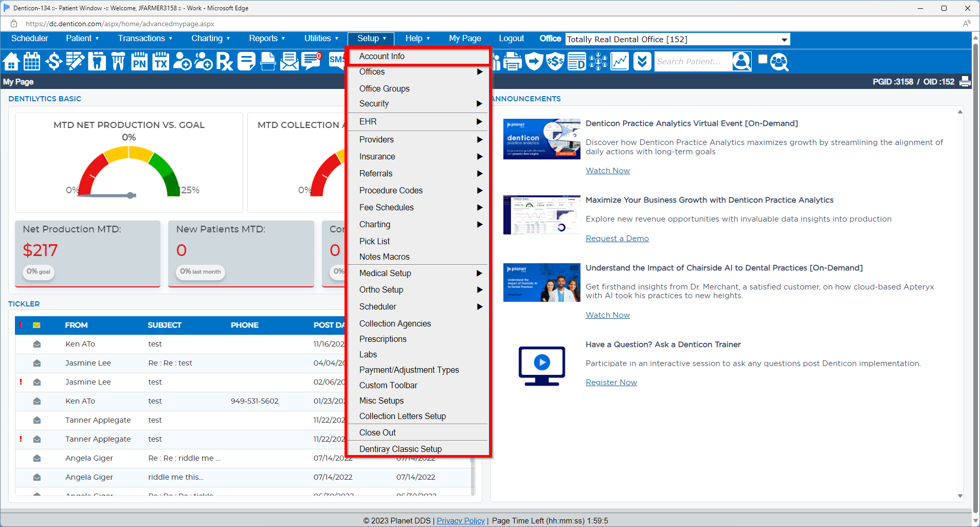980x527 pixels.
Task: Click the My Page menu bar link
Action: click(x=465, y=38)
